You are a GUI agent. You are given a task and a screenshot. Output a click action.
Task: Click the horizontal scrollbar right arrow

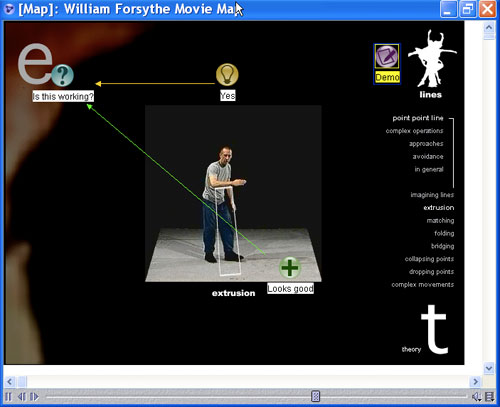(475, 381)
